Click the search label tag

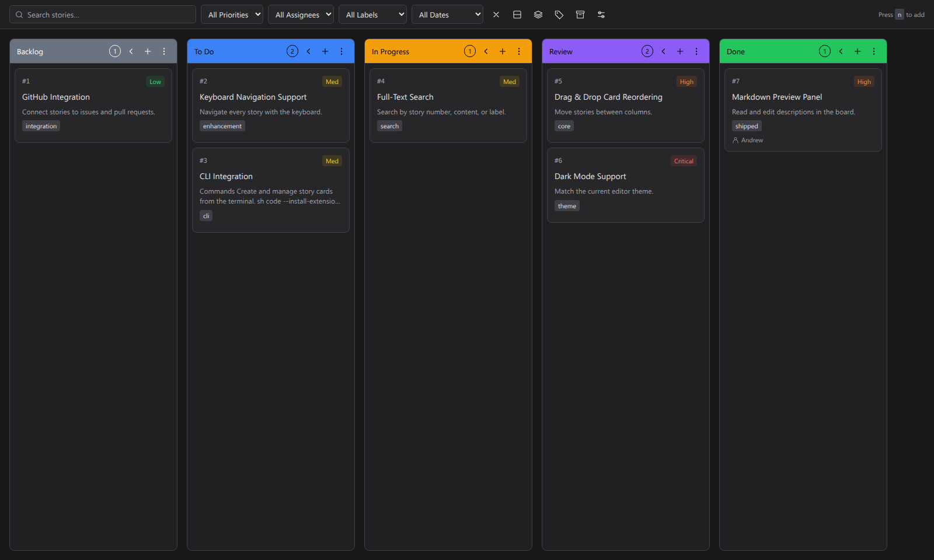tap(389, 126)
